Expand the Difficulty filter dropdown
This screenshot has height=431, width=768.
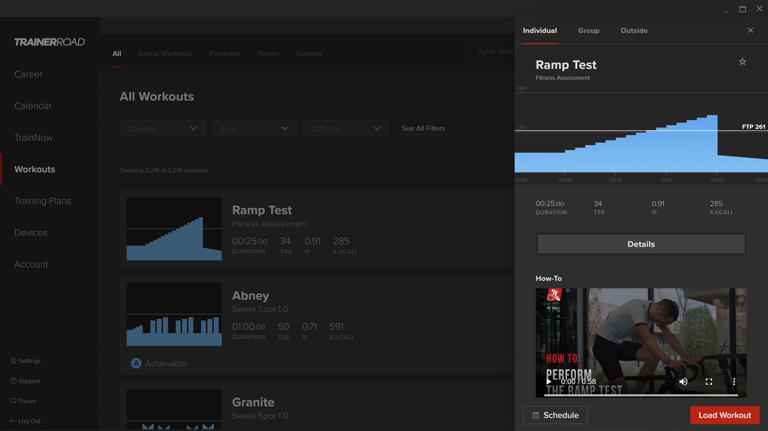click(345, 129)
